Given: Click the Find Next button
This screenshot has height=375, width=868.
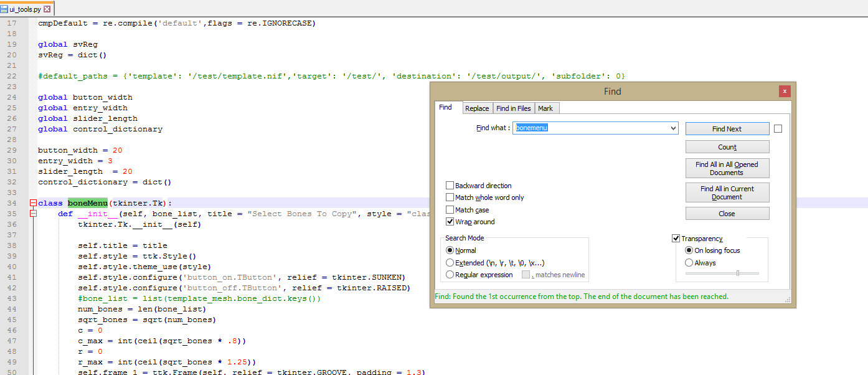Looking at the screenshot, I should tap(727, 129).
